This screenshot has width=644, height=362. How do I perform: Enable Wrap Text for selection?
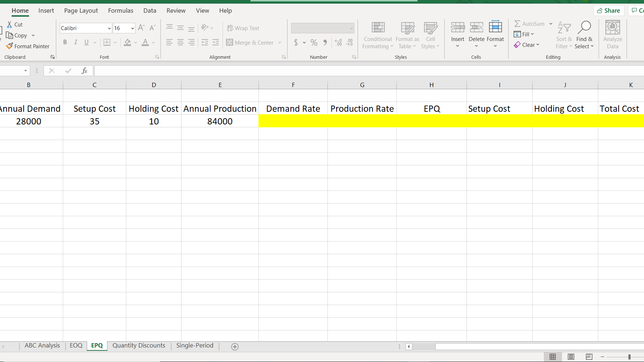243,28
